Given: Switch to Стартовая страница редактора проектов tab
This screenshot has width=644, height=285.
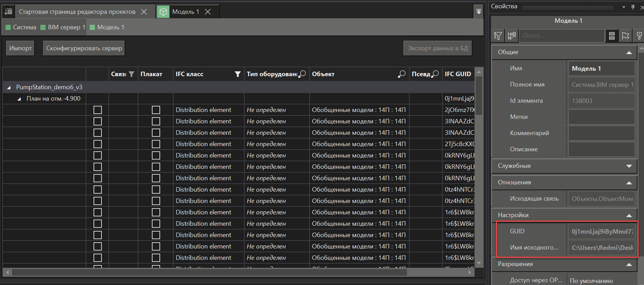Looking at the screenshot, I should [77, 12].
